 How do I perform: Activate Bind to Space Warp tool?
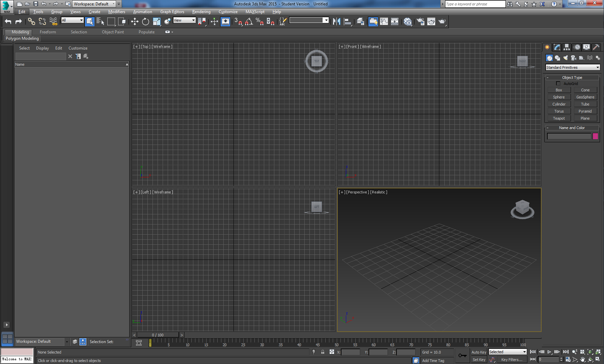(x=53, y=22)
